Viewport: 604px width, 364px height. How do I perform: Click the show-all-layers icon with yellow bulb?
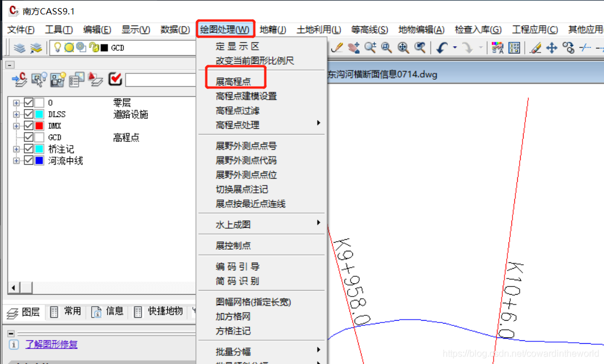[x=58, y=79]
